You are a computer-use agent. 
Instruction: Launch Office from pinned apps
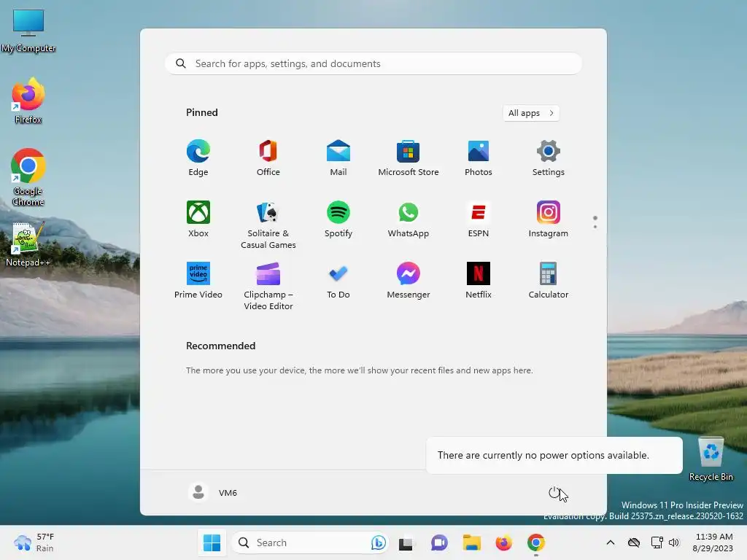(268, 158)
